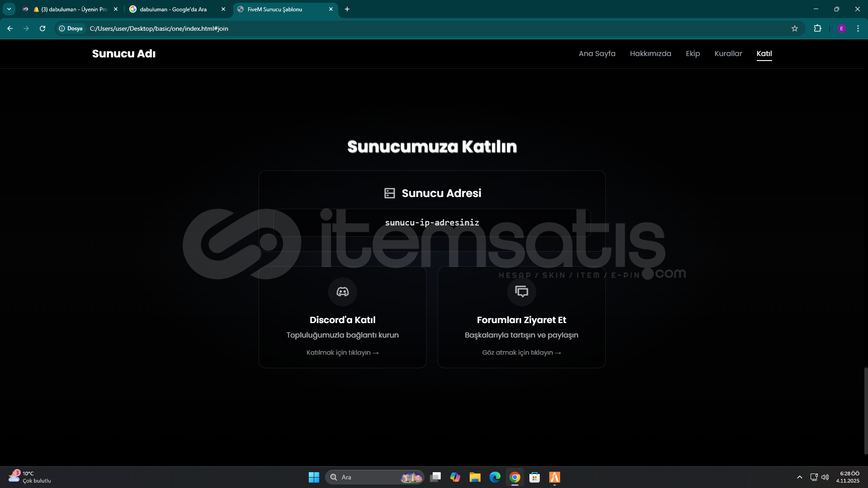Click the Katılmak için tıklayın link

coord(342,352)
